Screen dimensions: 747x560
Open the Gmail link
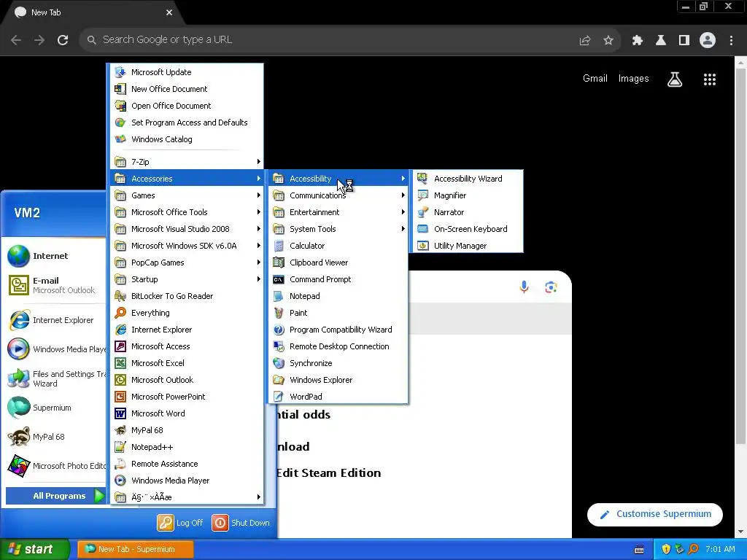click(x=595, y=79)
